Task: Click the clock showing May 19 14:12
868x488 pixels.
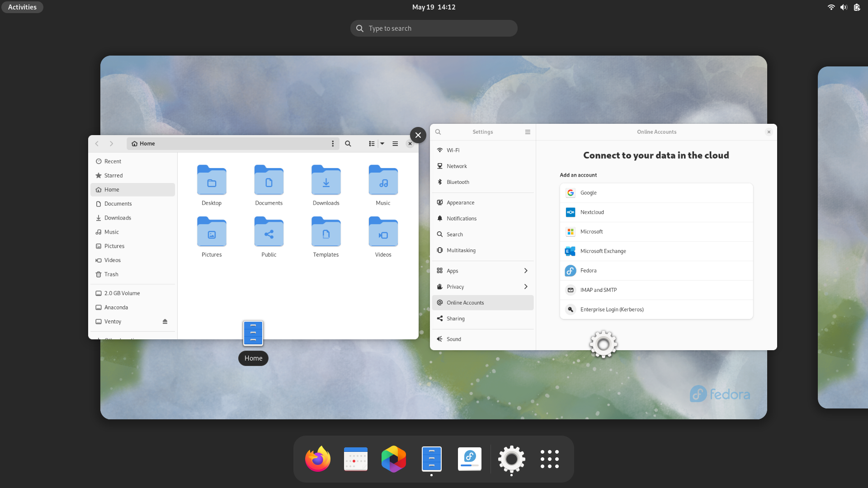Action: pyautogui.click(x=434, y=7)
